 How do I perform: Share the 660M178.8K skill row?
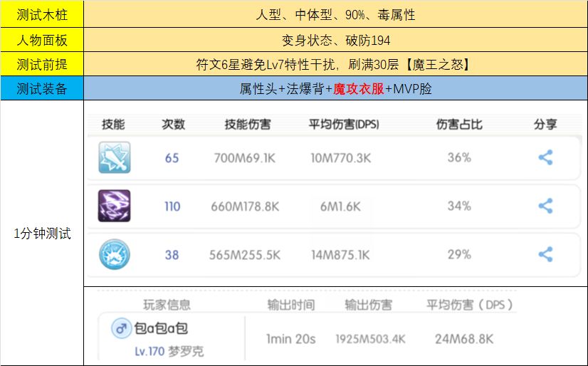pyautogui.click(x=545, y=206)
